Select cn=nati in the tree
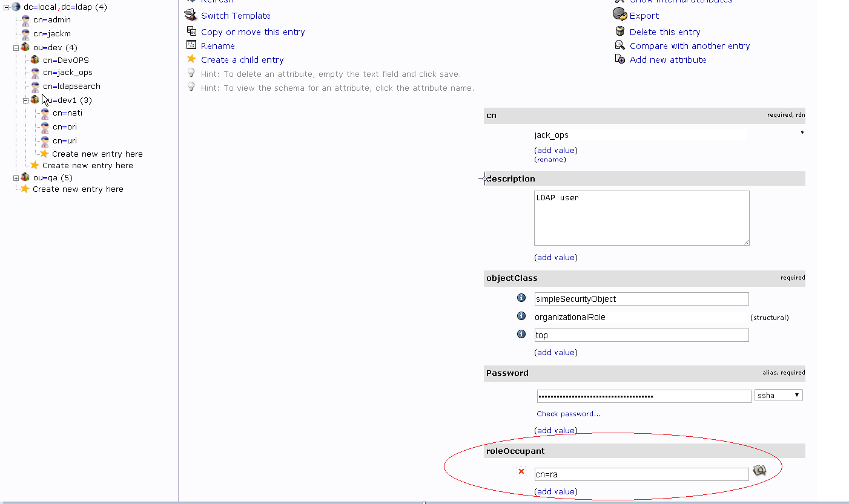Viewport: 849px width, 504px height. coord(67,113)
